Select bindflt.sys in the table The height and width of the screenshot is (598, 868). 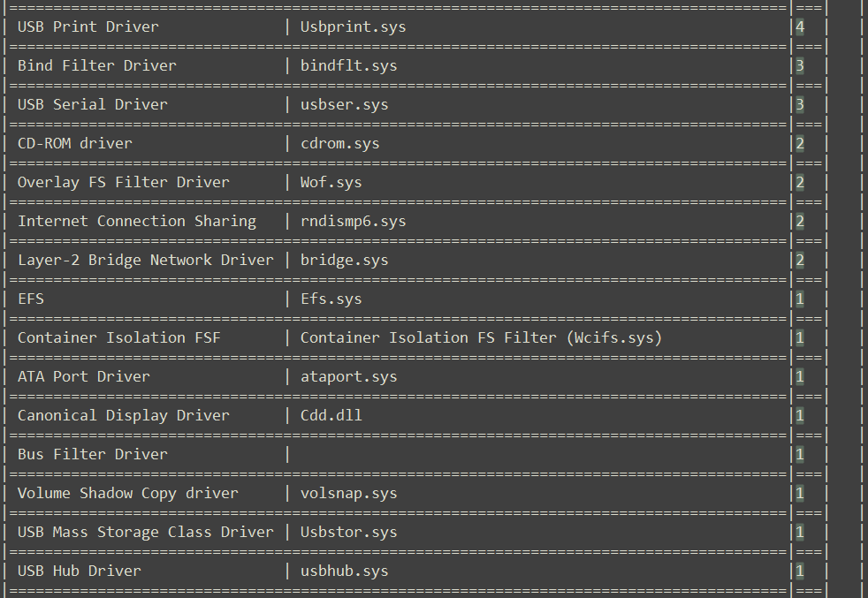[348, 65]
